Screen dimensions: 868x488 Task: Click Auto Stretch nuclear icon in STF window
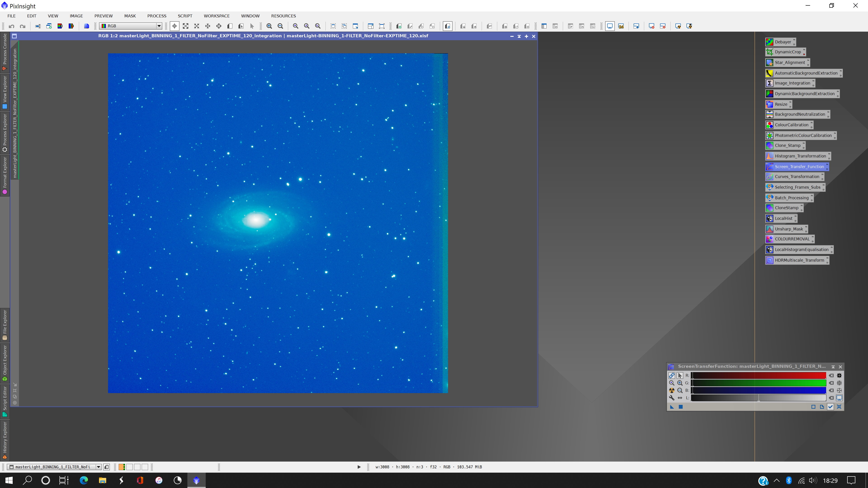(672, 390)
